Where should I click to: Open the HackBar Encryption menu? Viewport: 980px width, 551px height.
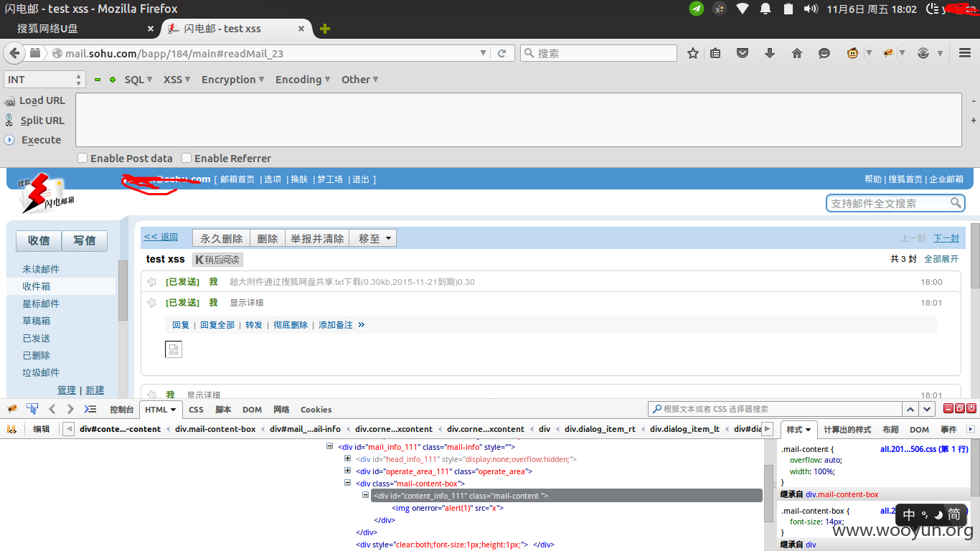click(x=233, y=80)
